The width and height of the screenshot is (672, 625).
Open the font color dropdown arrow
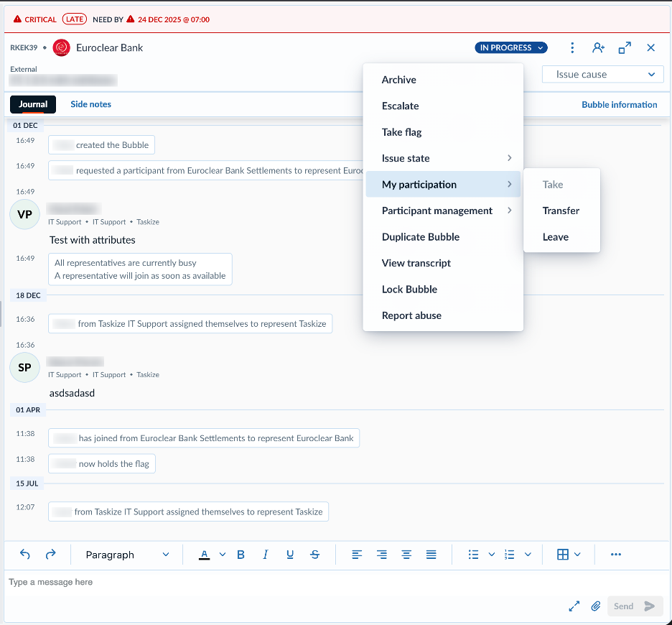[223, 555]
